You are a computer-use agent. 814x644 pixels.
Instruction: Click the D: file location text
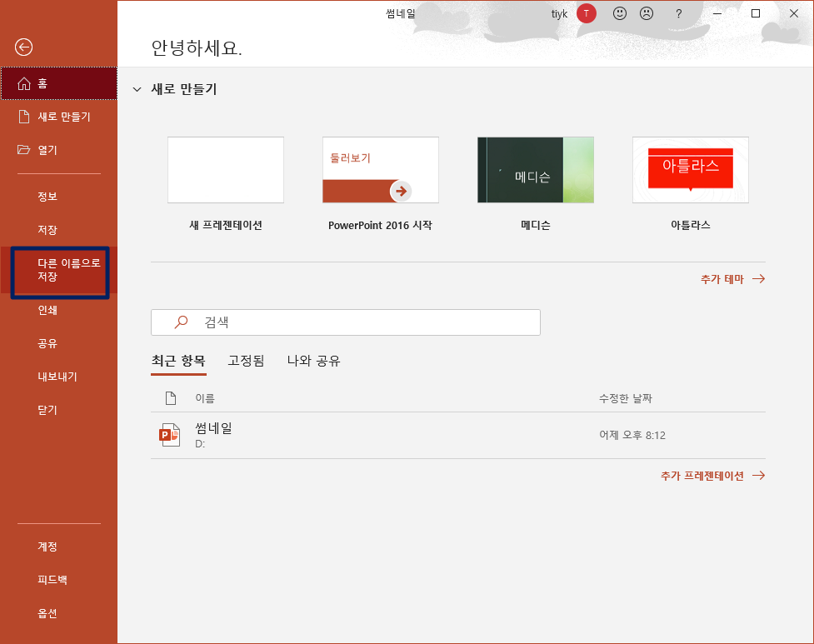click(200, 444)
